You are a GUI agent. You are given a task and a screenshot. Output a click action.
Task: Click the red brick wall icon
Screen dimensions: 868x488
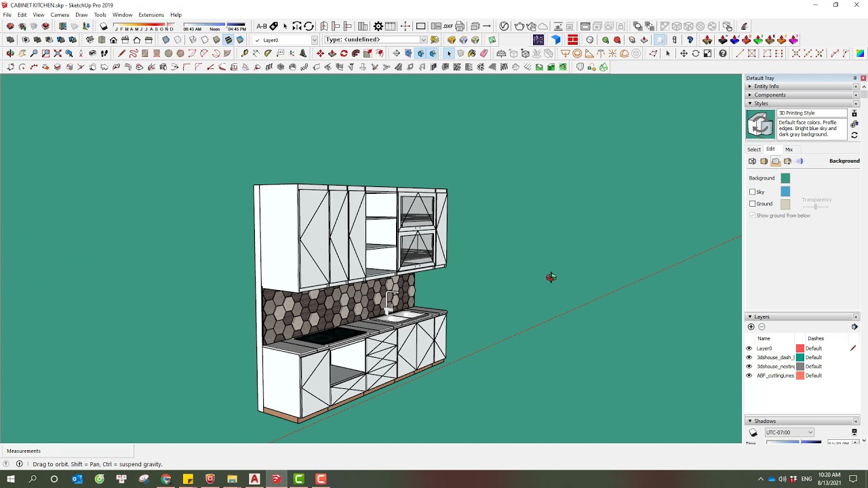pos(572,40)
